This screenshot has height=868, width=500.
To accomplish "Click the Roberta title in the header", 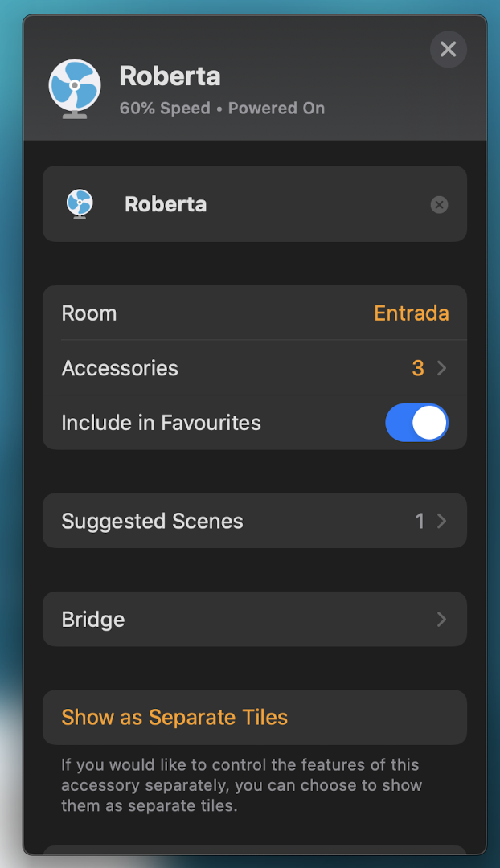I will (170, 76).
